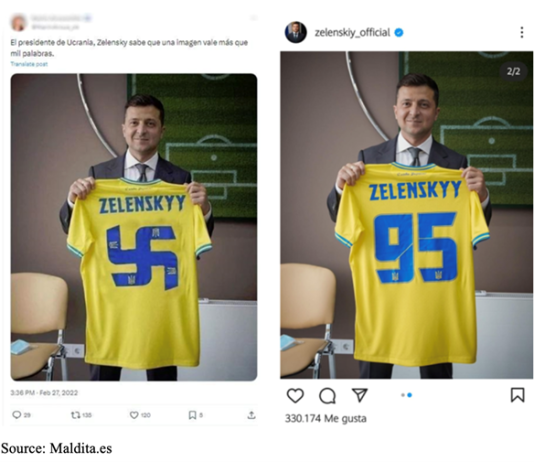Image resolution: width=534 pixels, height=462 pixels.
Task: Open comments via Instagram speech bubble icon
Action: point(327,396)
